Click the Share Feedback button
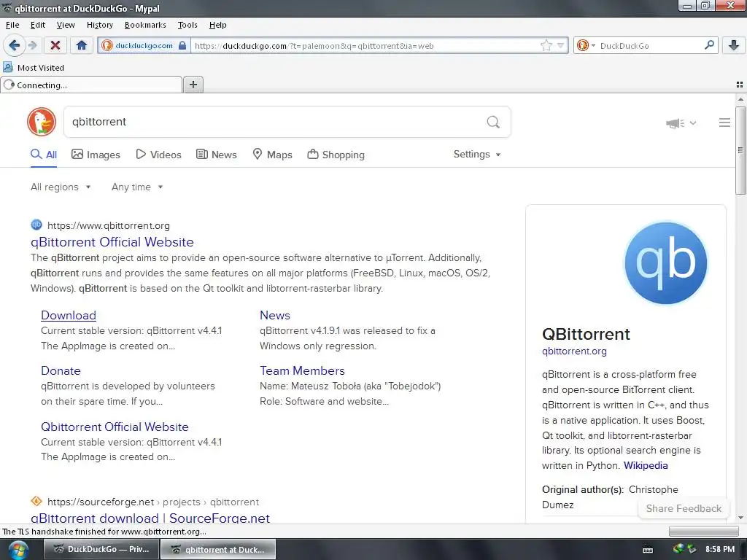Image resolution: width=747 pixels, height=560 pixels. click(x=684, y=508)
